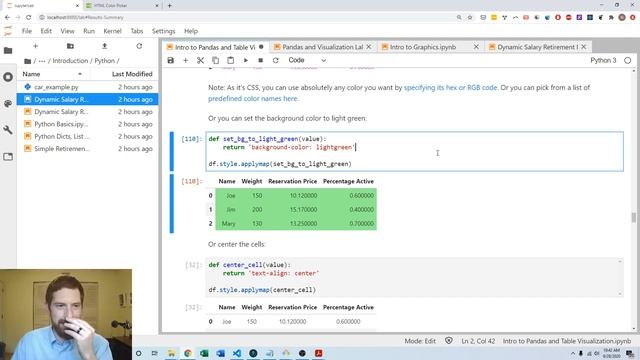
Task: Open VS Code from Windows taskbar
Action: pyautogui.click(x=237, y=353)
